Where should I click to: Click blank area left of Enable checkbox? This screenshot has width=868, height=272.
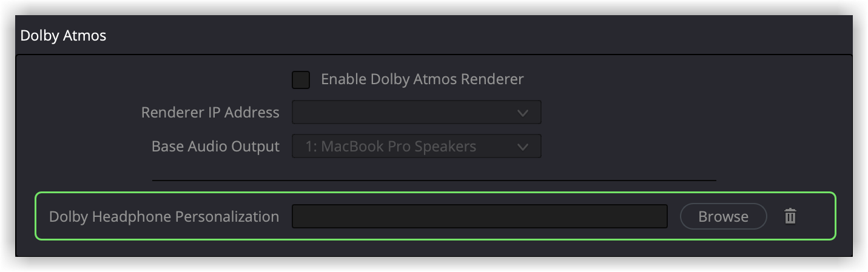tap(182, 79)
